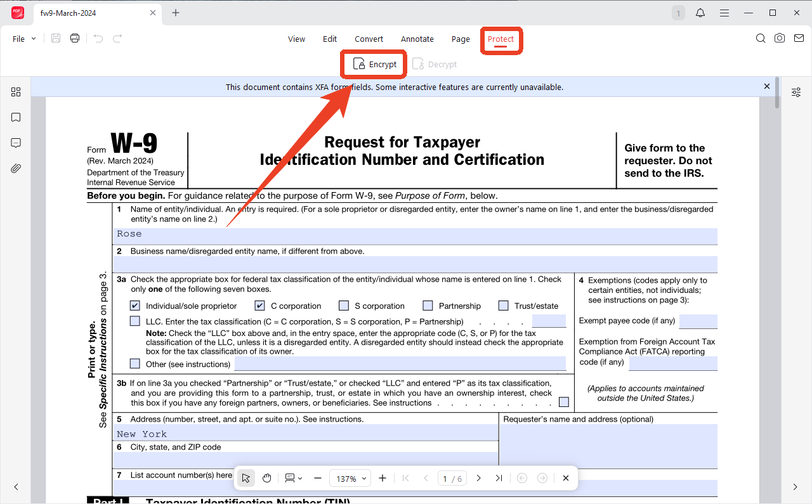Check the S corporation box
The image size is (812, 504).
(344, 306)
